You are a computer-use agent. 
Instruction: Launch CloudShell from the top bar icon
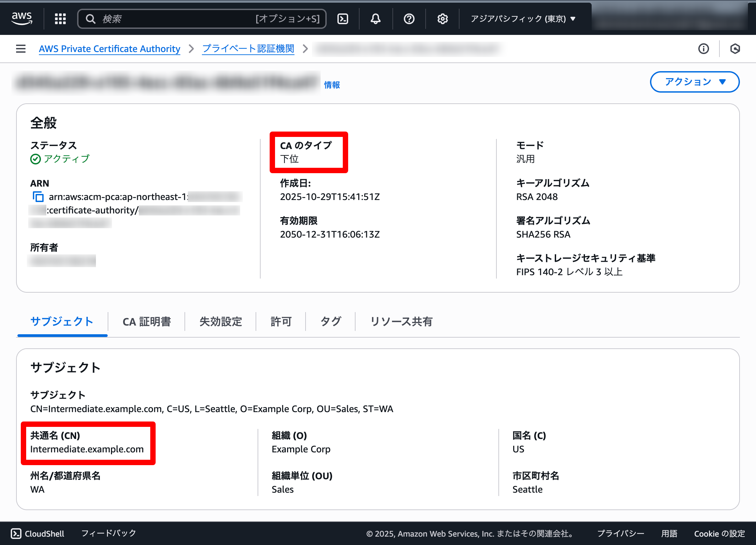[343, 19]
